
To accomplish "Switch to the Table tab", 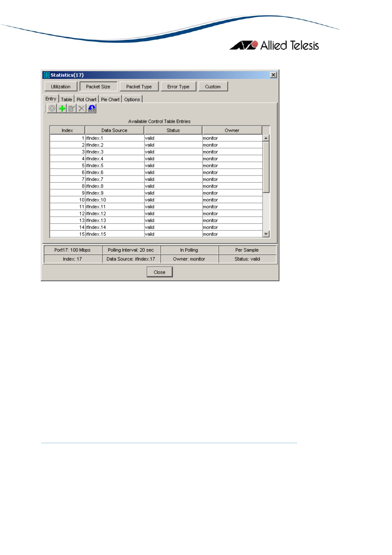I will (x=67, y=99).
